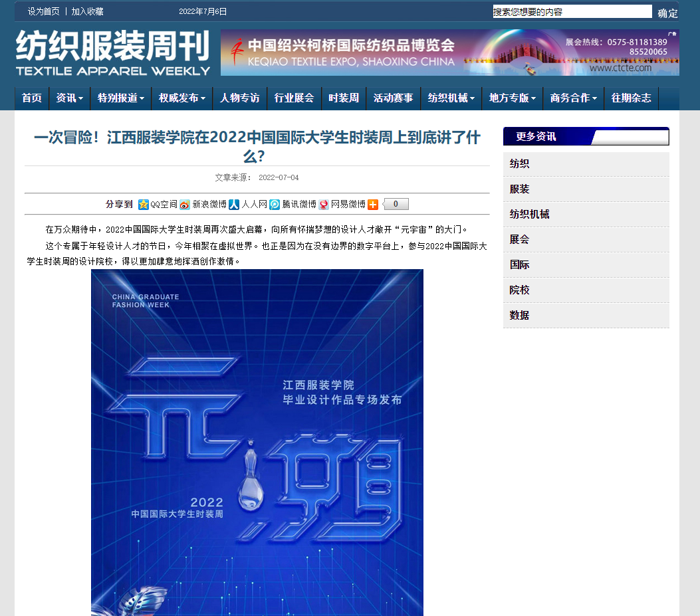The width and height of the screenshot is (700, 616).
Task: Click the 设为首页 link
Action: click(43, 12)
